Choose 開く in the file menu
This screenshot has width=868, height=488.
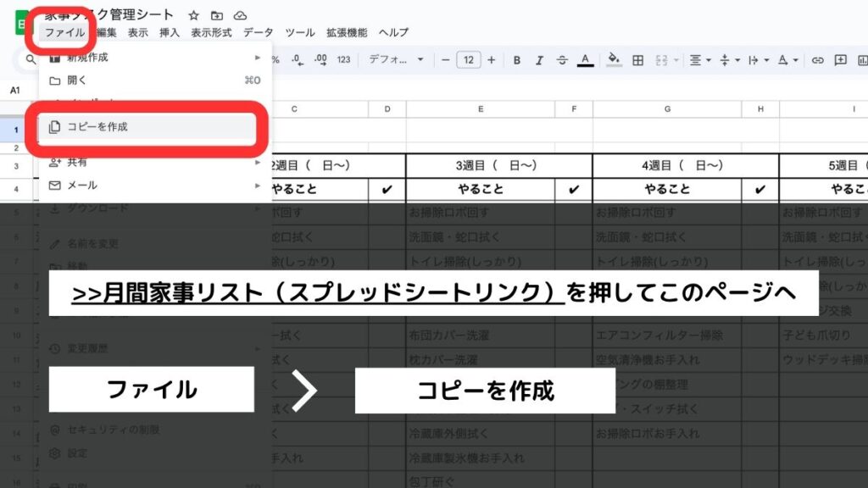click(x=154, y=80)
